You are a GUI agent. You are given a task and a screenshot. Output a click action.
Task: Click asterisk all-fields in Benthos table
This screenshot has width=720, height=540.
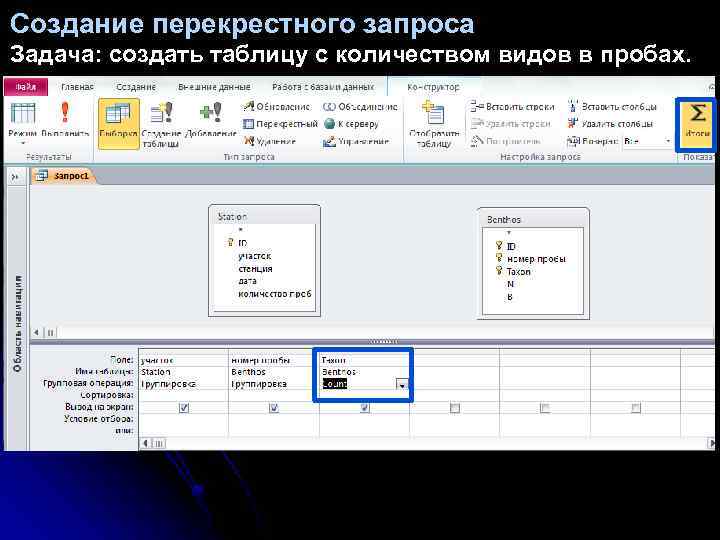[508, 233]
